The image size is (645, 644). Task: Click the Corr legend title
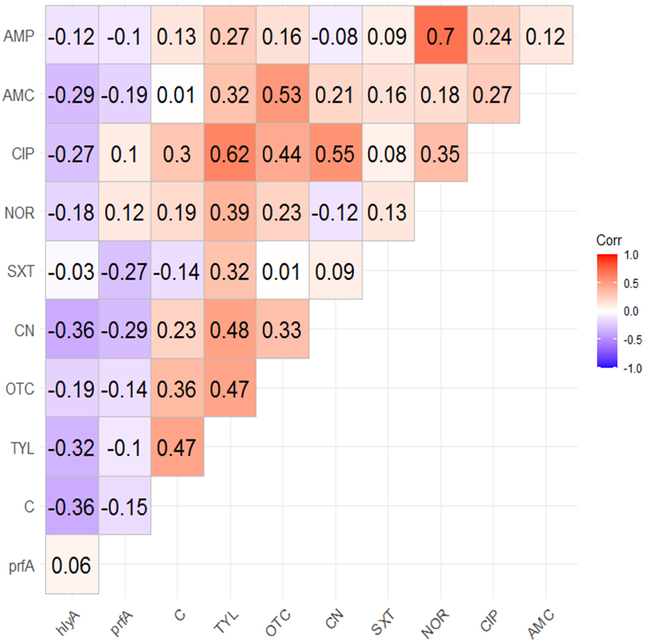tap(609, 240)
